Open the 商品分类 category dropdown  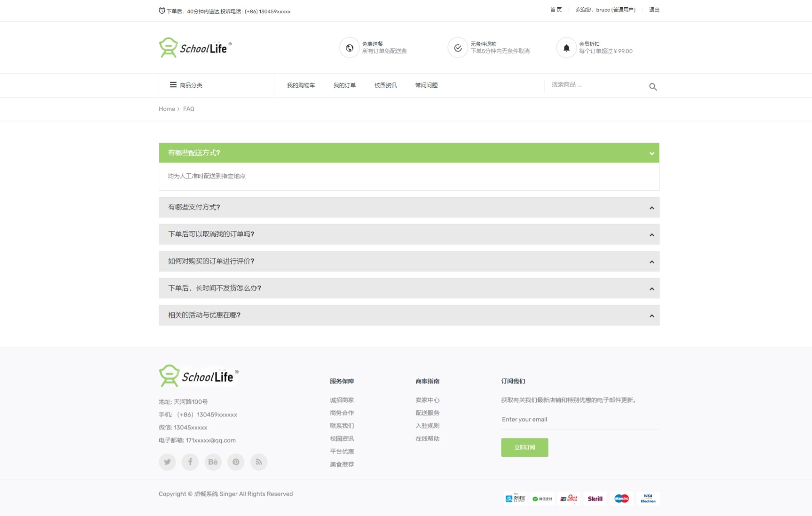tap(216, 85)
